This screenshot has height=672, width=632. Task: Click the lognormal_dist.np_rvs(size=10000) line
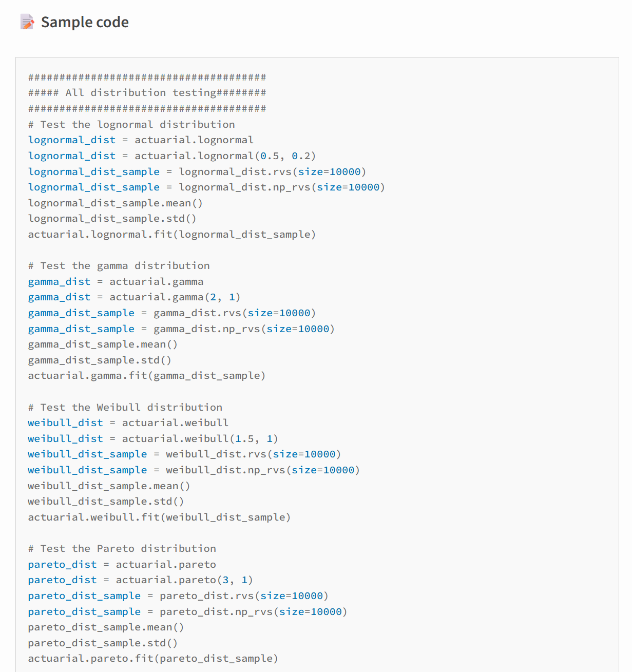point(206,187)
